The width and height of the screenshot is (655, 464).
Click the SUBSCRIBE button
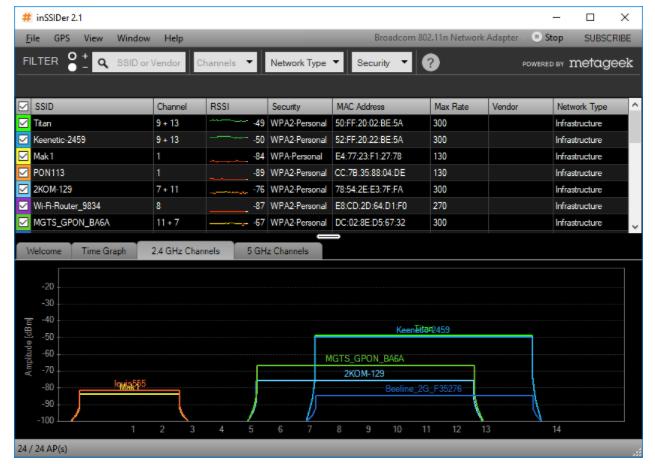tap(607, 38)
